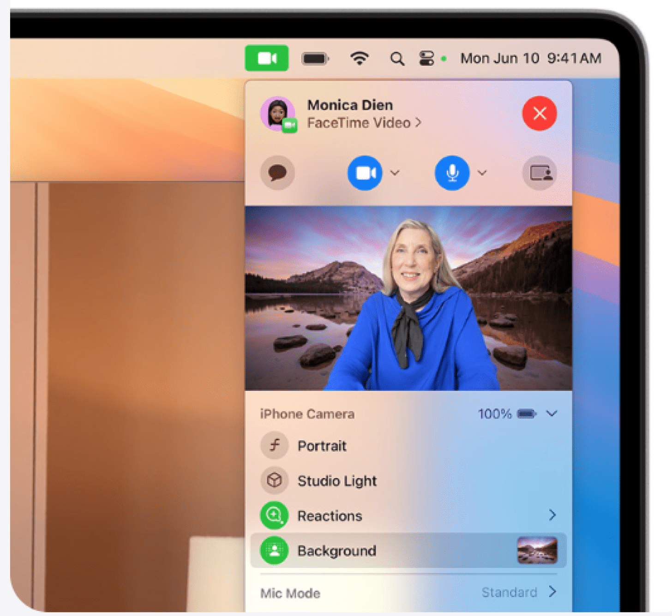Open the Wi-Fi menu bar icon
Image resolution: width=672 pixels, height=616 pixels.
pos(360,58)
